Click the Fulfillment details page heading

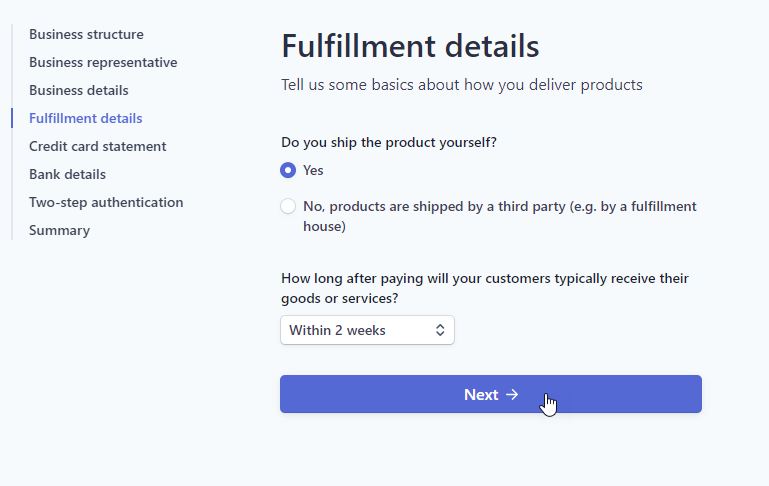[x=410, y=46]
